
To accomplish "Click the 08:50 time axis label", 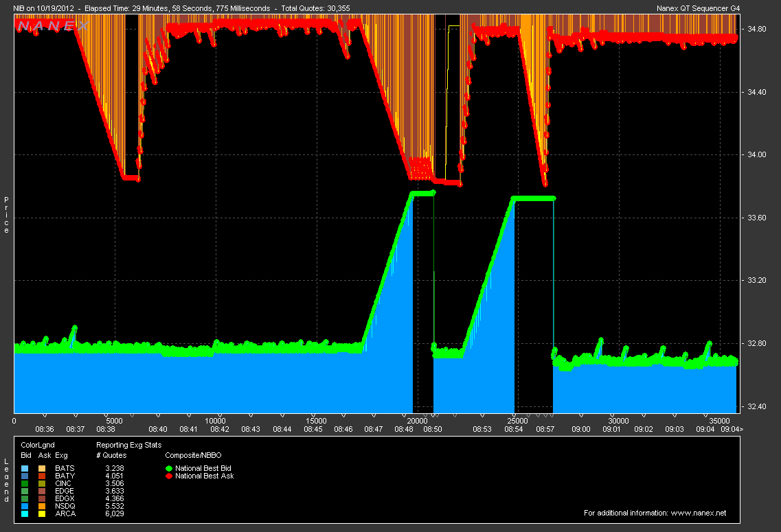I will coord(433,429).
